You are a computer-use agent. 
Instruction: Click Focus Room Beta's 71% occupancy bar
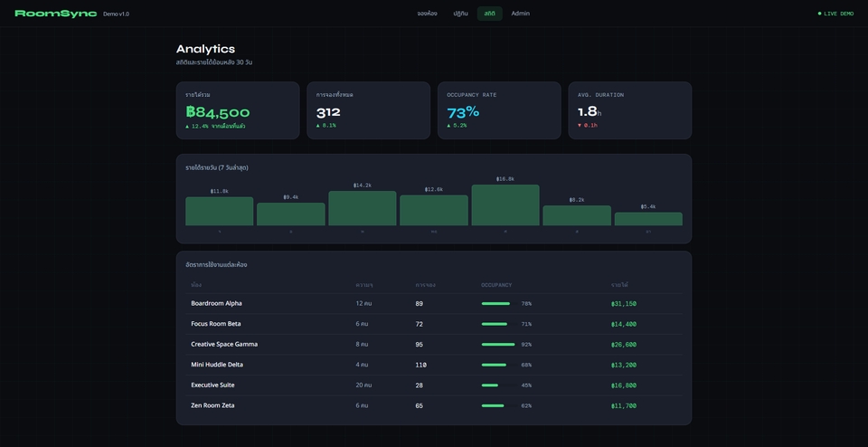499,324
